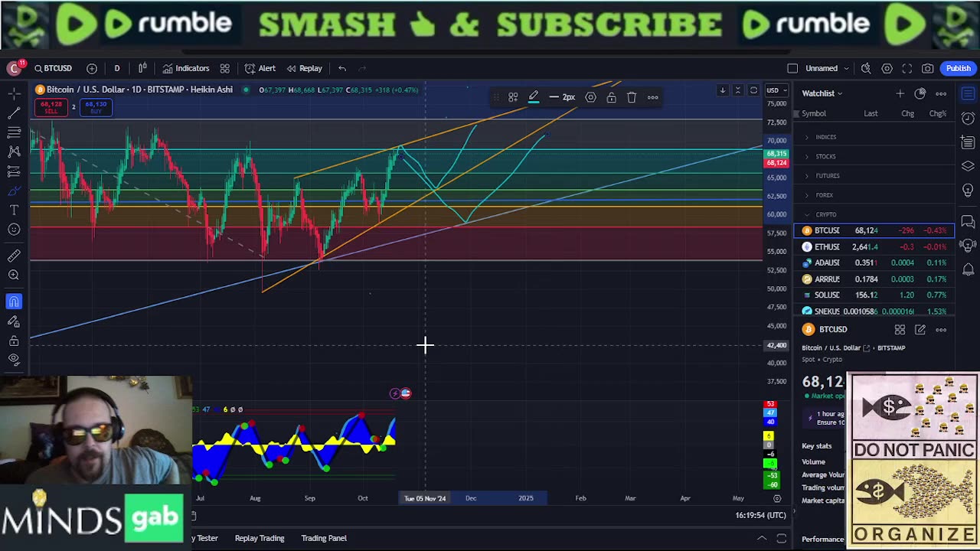
Task: Open the Watchlist dropdown
Action: point(822,93)
